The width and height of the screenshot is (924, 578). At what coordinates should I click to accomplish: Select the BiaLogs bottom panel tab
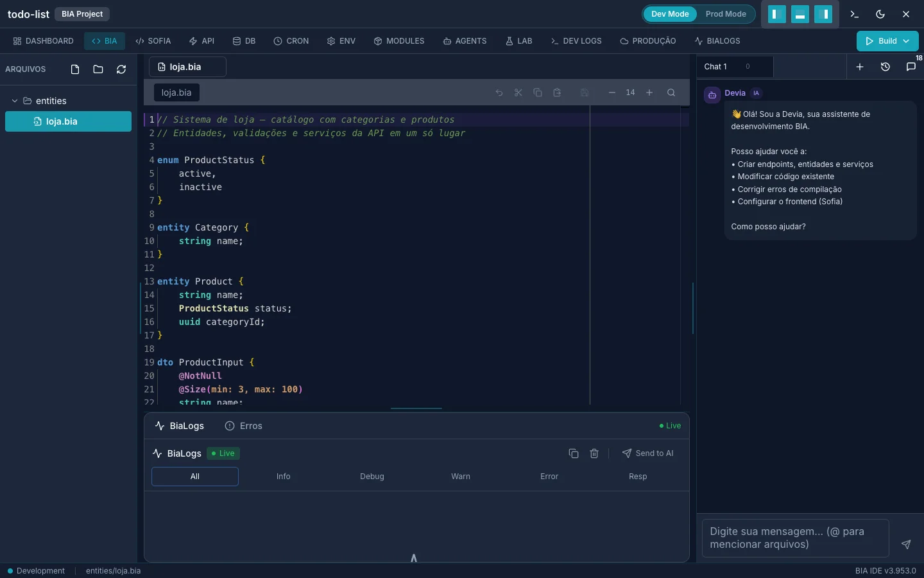point(180,426)
